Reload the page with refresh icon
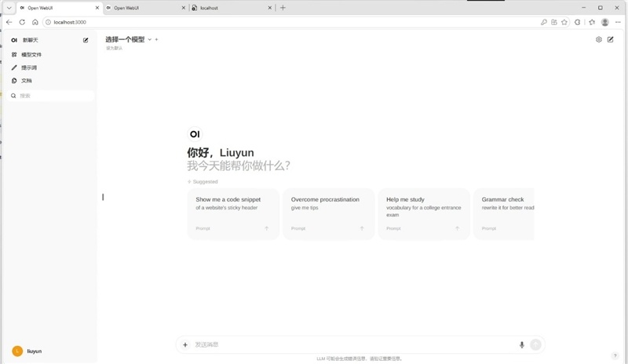The height and width of the screenshot is (364, 628). 22,22
